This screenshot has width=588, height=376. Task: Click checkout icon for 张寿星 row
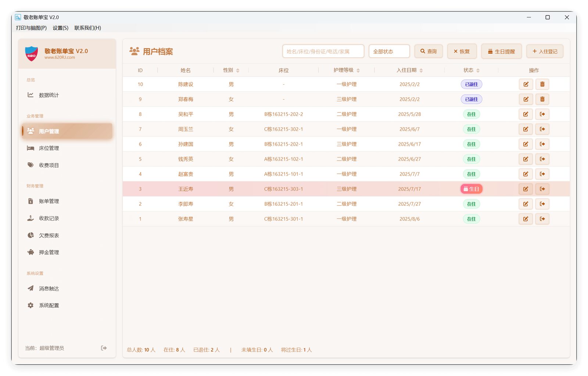click(x=542, y=219)
